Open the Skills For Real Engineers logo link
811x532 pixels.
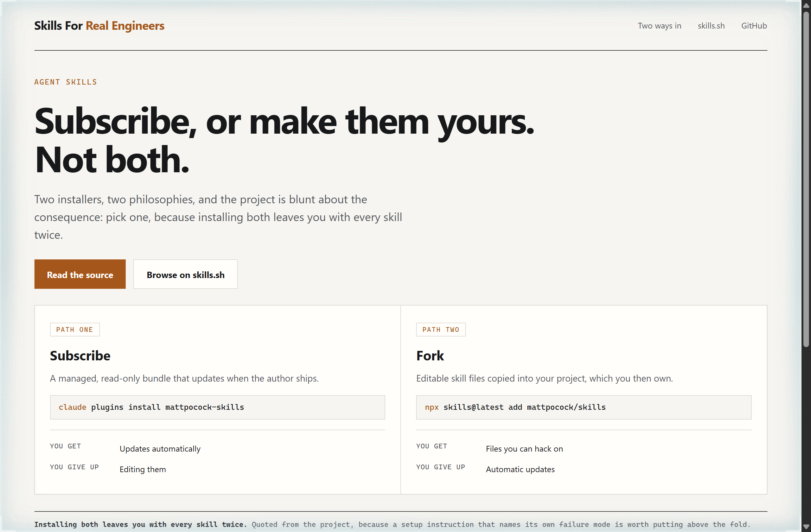(99, 26)
